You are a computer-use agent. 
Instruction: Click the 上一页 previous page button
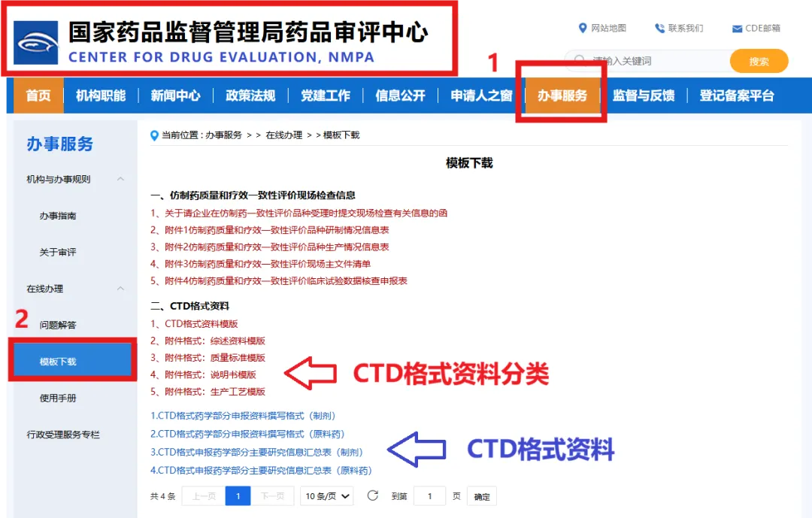(x=204, y=496)
